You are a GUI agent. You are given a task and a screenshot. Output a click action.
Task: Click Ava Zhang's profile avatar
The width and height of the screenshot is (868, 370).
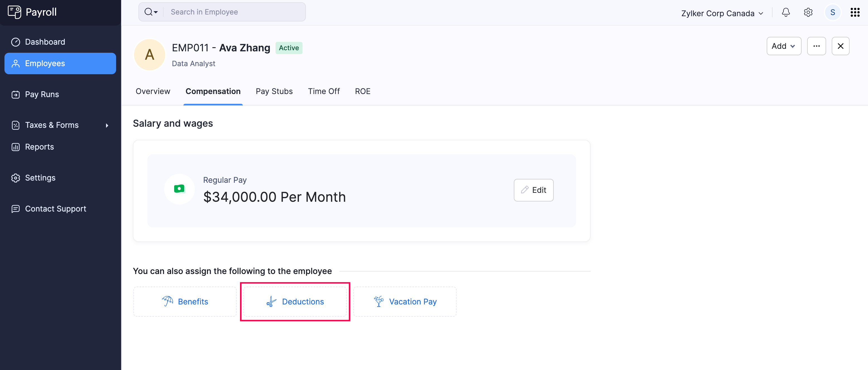[x=150, y=55]
